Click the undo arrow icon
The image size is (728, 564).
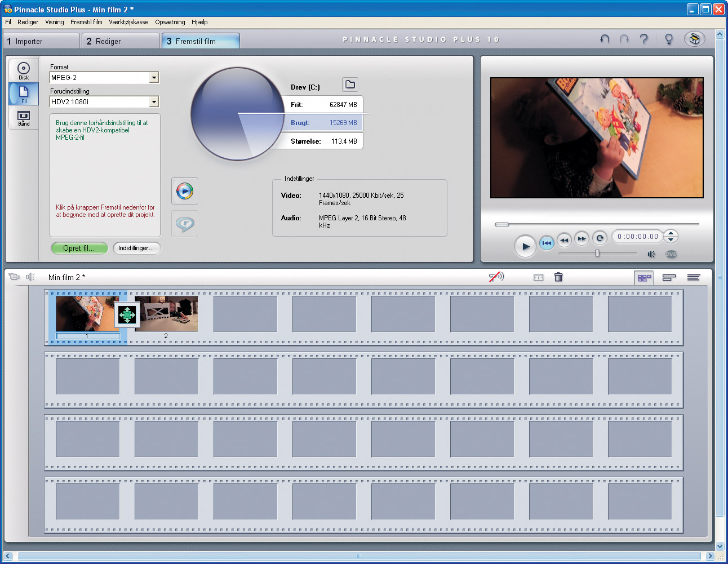(605, 39)
